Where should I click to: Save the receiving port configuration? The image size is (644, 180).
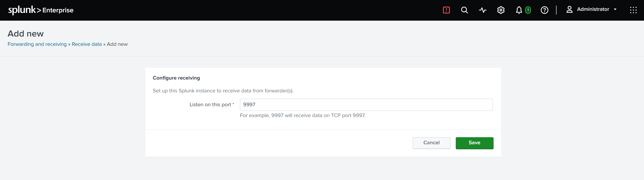point(474,143)
